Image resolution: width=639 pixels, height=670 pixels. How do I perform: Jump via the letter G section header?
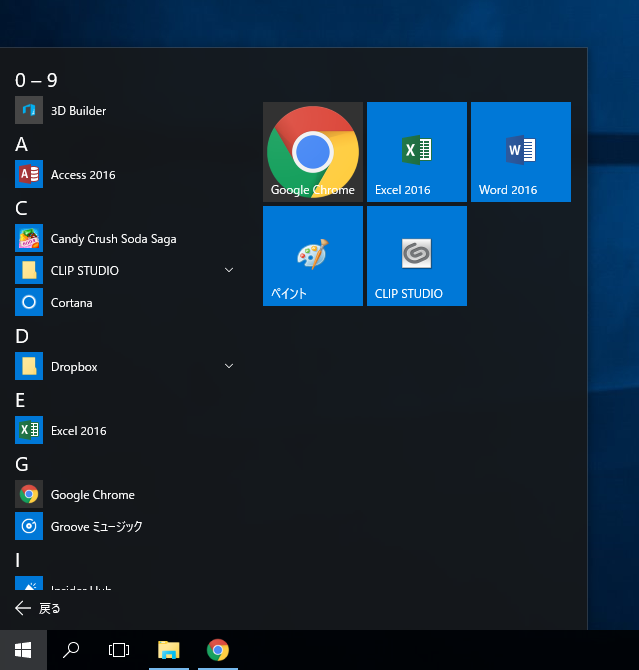coord(22,464)
